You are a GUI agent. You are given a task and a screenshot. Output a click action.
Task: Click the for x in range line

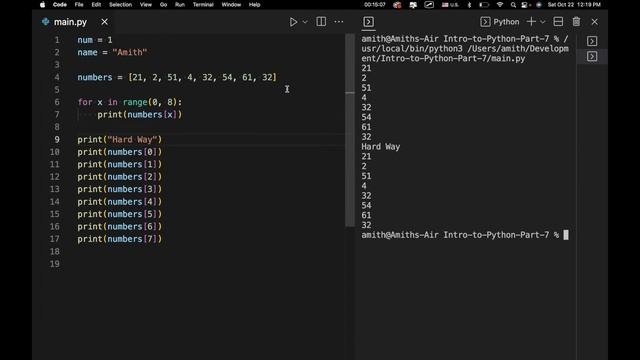(x=130, y=102)
